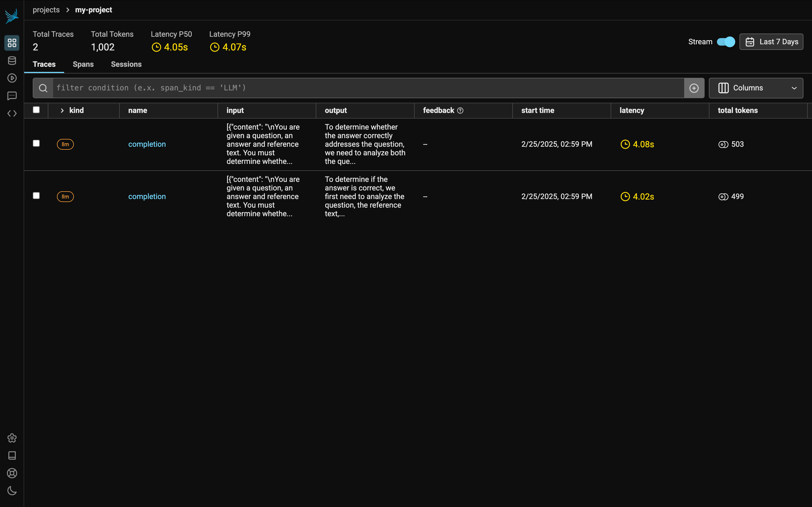
Task: Expand rows using the kind column chevron
Action: point(62,110)
